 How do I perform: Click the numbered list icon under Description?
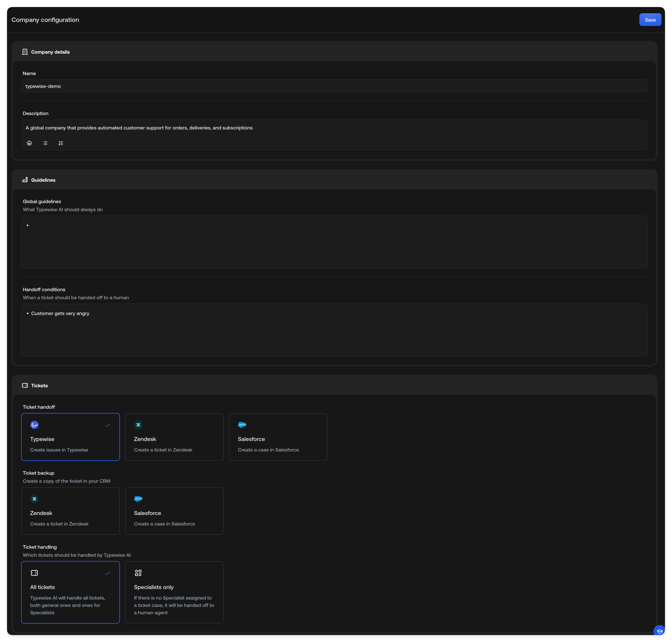point(61,143)
